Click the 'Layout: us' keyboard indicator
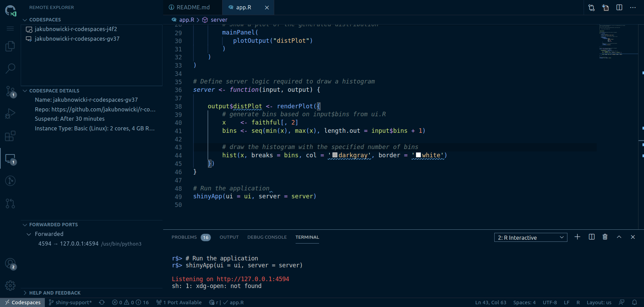Image resolution: width=644 pixels, height=307 pixels. click(x=599, y=303)
